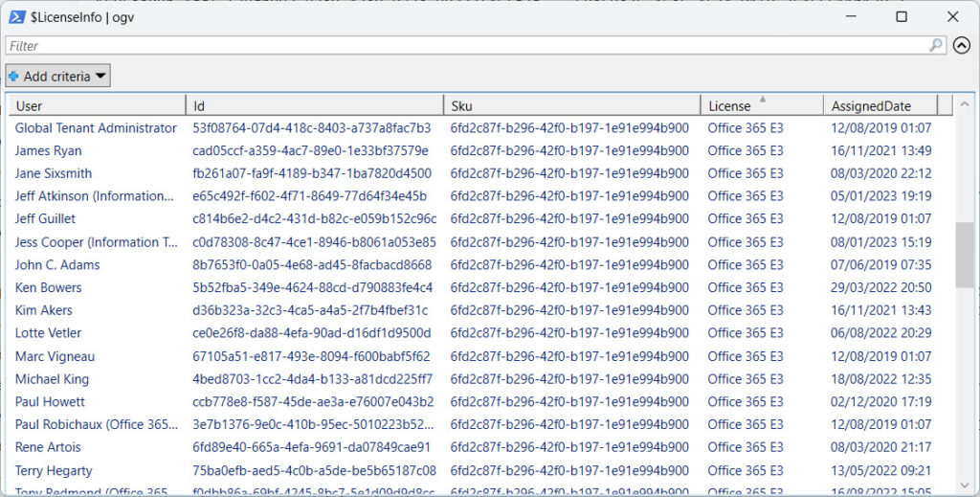This screenshot has width=980, height=497.
Task: Click Id d36b323a-32c3-4ca5-a4a5-2f7b4fbef31c
Action: [x=310, y=310]
